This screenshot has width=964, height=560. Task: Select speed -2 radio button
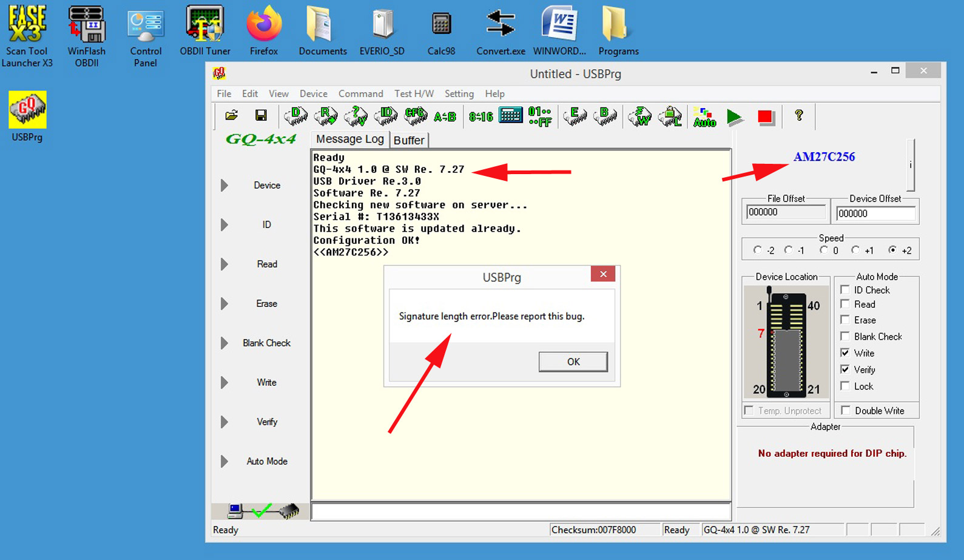coord(757,250)
